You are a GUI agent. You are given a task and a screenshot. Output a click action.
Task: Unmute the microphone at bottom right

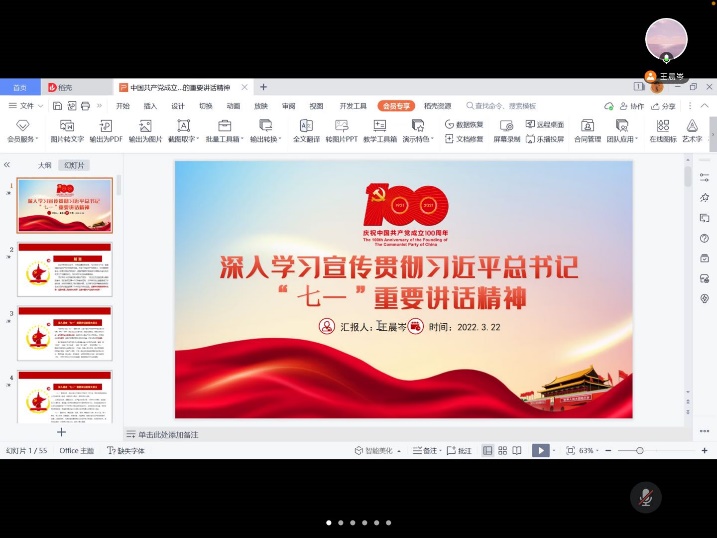click(646, 497)
